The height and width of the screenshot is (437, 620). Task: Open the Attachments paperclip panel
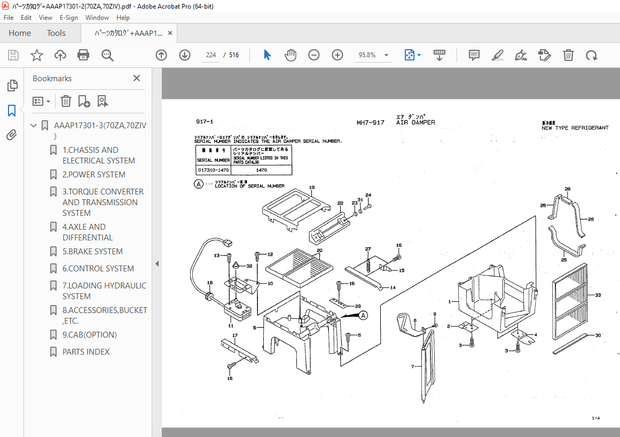[12, 135]
